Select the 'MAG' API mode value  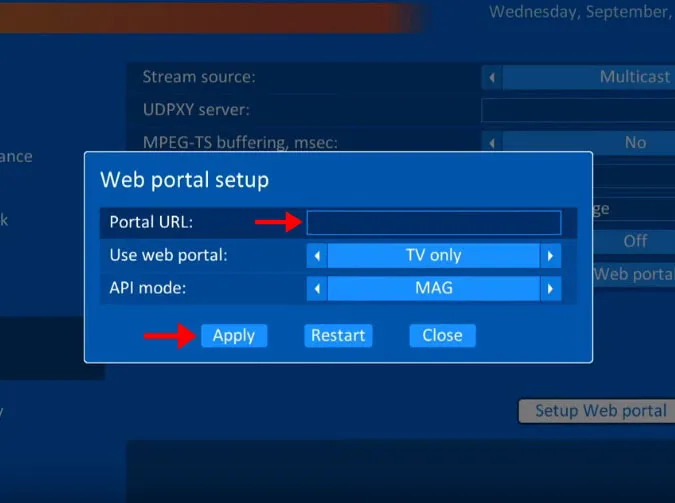click(x=433, y=288)
